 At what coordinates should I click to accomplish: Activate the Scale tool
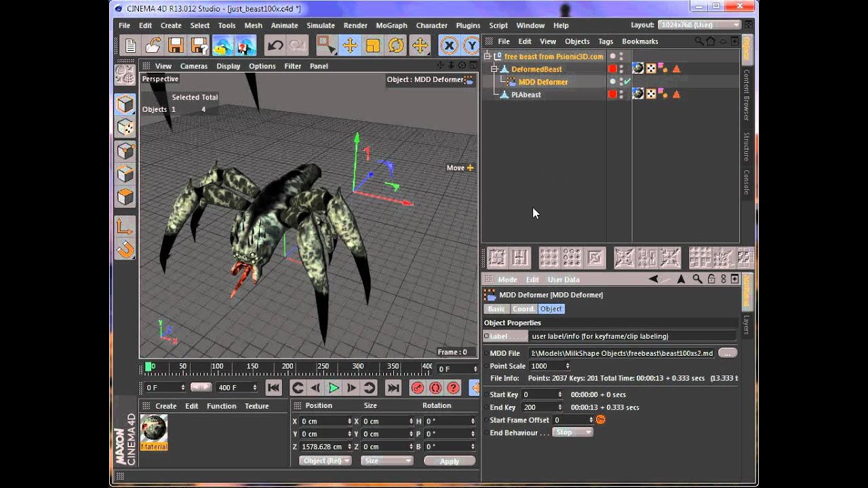(373, 45)
